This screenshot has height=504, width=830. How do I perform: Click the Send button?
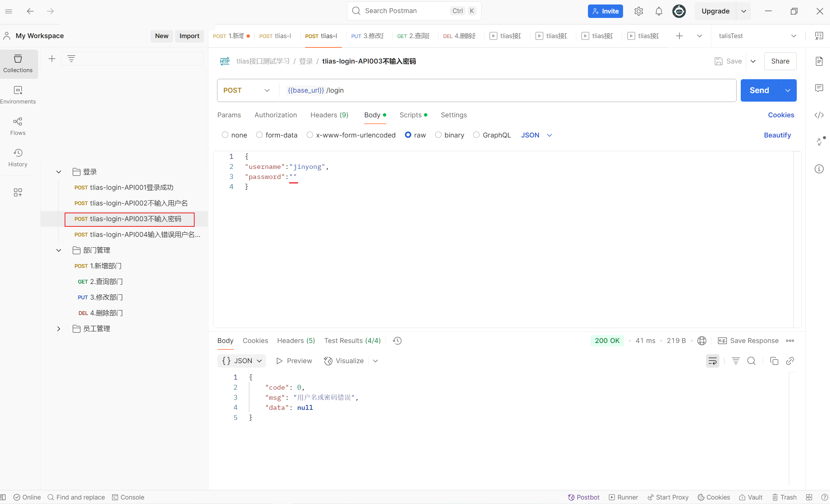[x=759, y=90]
